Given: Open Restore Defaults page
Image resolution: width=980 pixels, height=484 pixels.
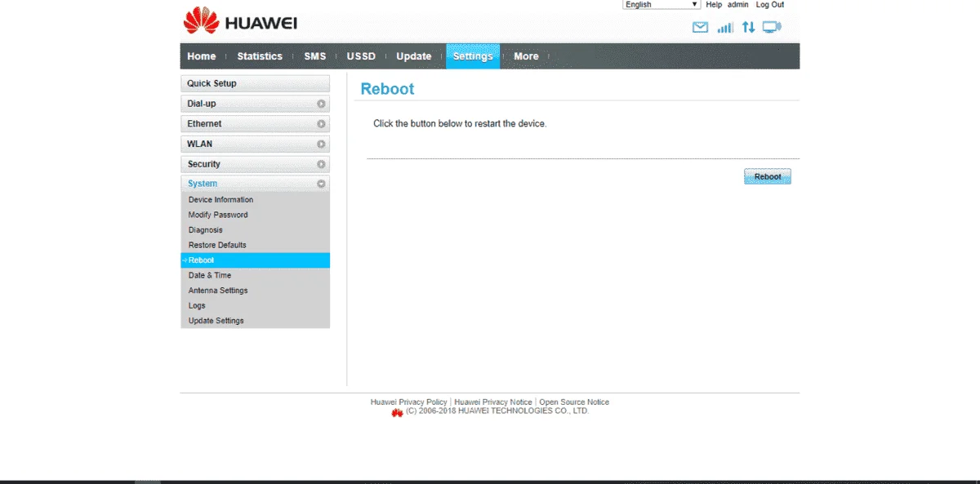Looking at the screenshot, I should 217,245.
